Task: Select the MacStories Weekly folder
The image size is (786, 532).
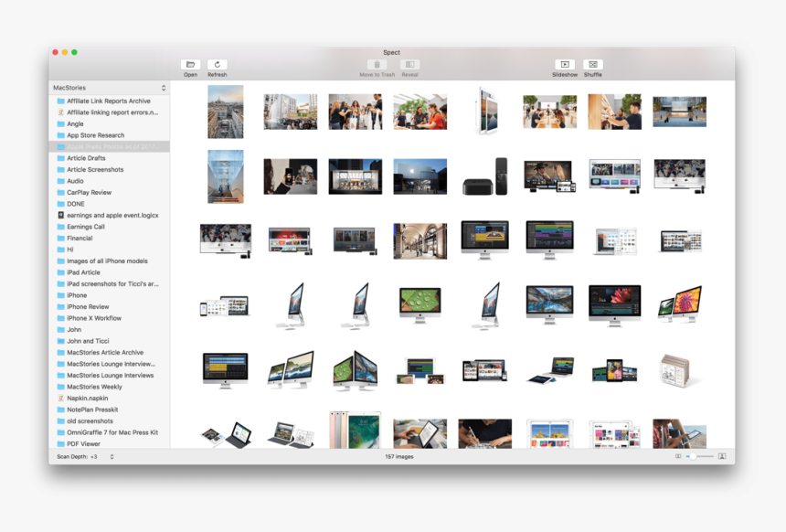Action: pyautogui.click(x=94, y=387)
